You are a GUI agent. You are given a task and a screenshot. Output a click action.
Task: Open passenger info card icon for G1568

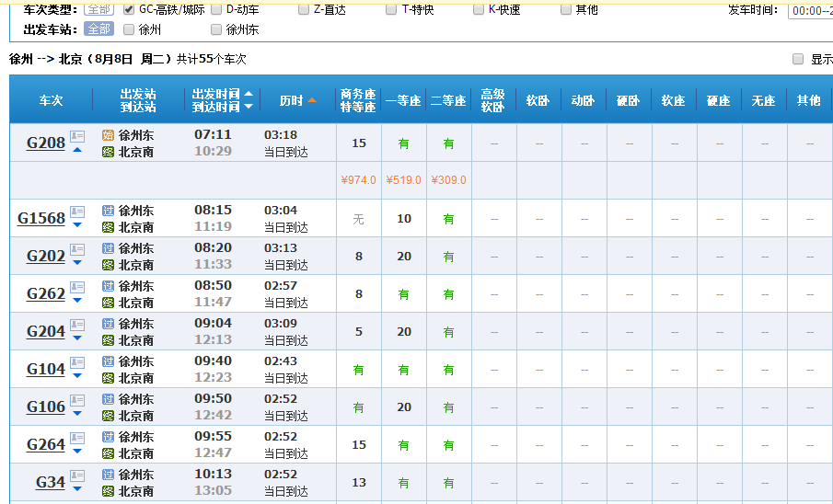(x=77, y=212)
